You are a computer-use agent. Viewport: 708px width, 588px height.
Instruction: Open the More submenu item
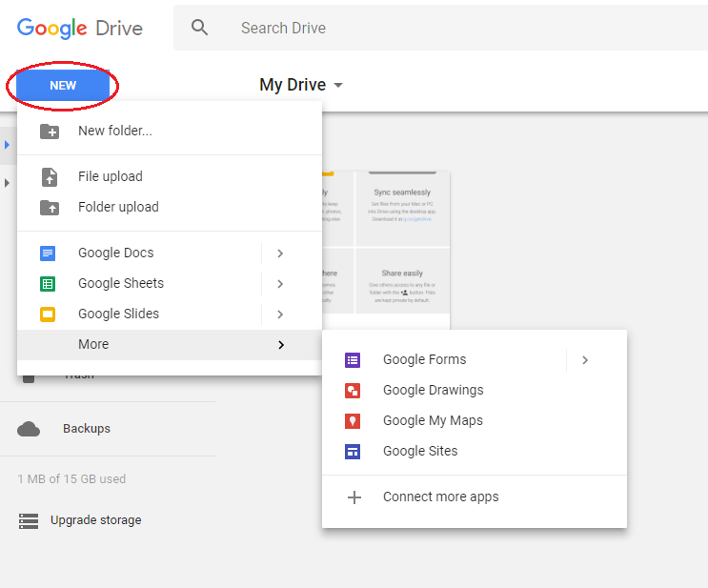point(170,345)
